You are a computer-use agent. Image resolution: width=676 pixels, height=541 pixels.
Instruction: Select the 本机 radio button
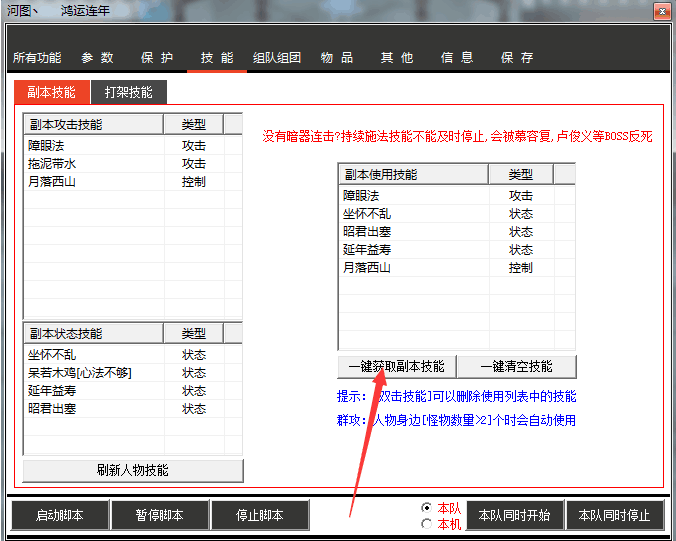tap(427, 523)
